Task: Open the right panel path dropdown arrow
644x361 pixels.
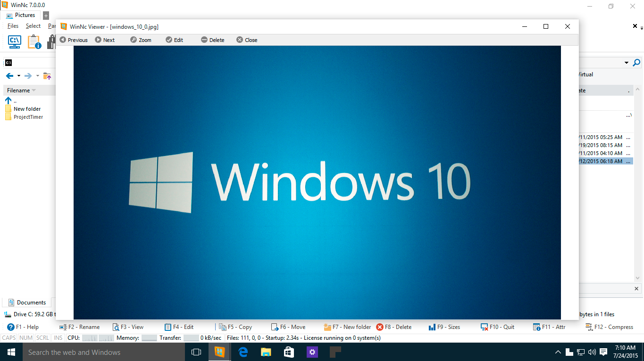Action: coord(627,63)
